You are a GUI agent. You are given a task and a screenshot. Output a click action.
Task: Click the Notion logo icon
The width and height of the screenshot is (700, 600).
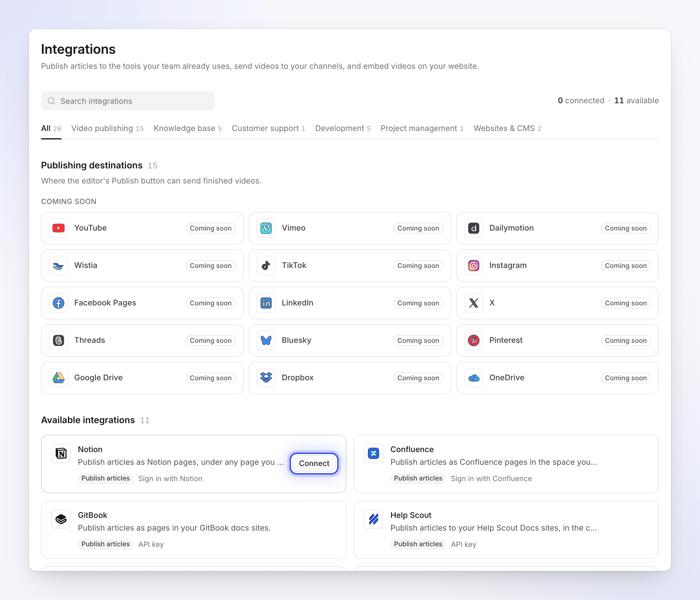pyautogui.click(x=61, y=453)
